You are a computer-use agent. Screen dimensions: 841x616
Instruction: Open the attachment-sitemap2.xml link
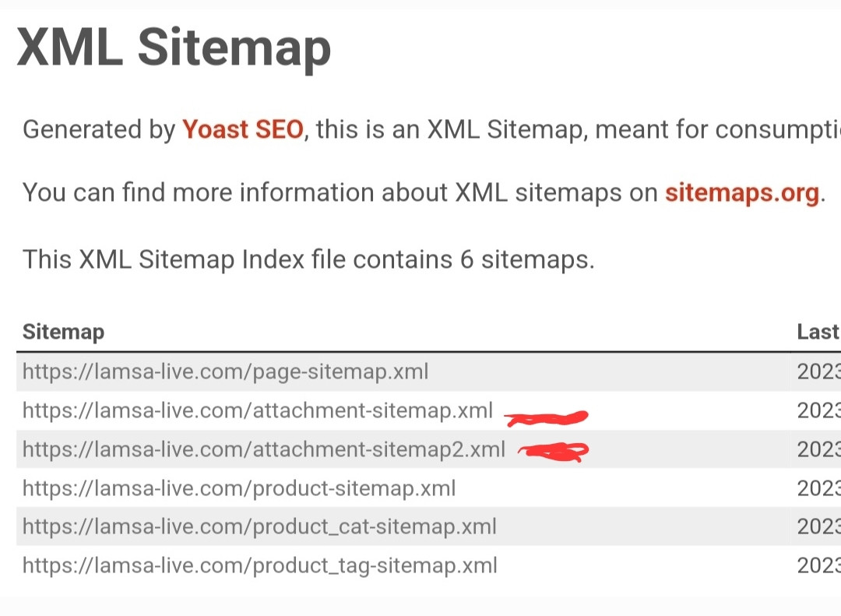(263, 449)
